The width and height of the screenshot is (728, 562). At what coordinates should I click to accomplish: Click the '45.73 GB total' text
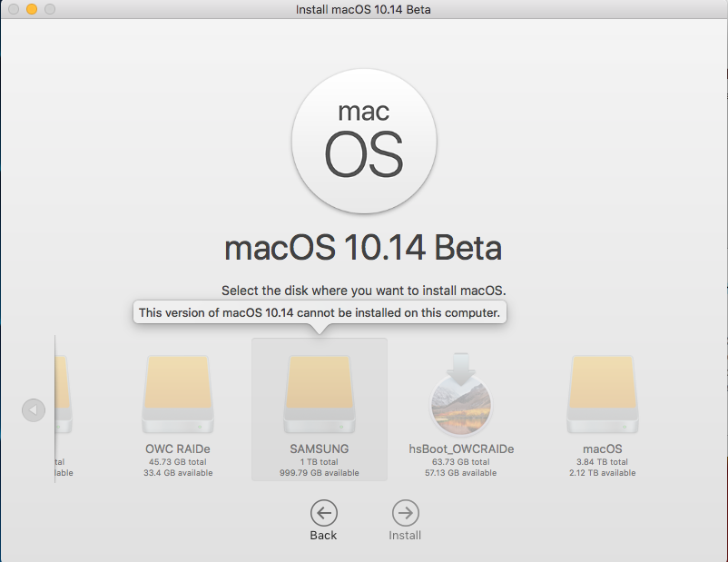tap(178, 462)
